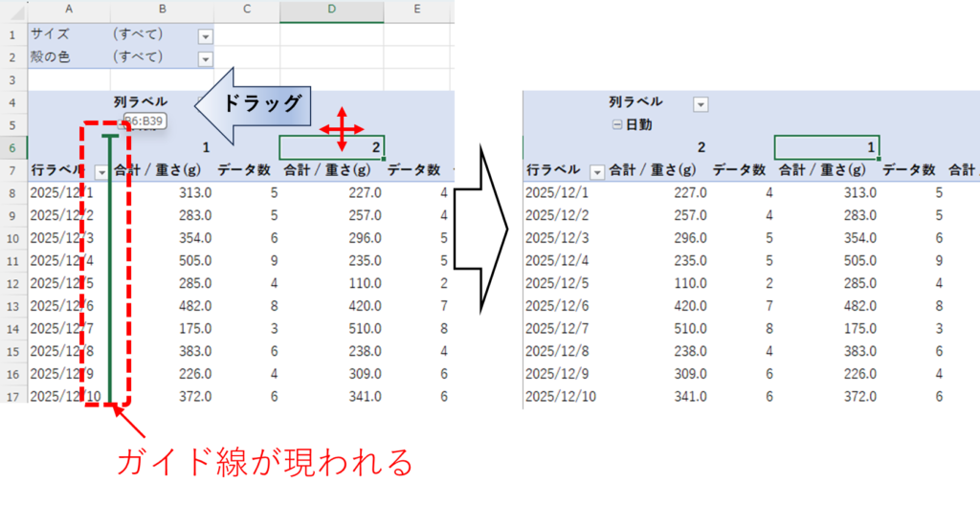Image resolution: width=980 pixels, height=505 pixels.
Task: Click the B6:B39 range tooltip
Action: click(x=145, y=121)
